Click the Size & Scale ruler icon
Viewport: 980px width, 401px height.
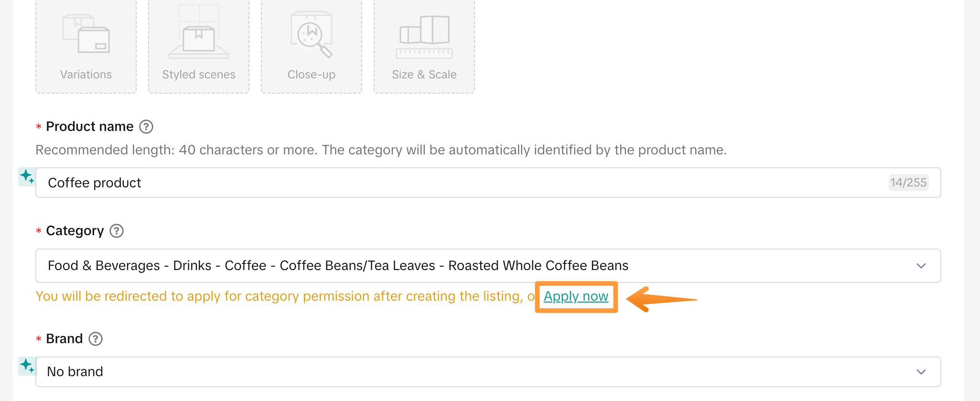(424, 37)
